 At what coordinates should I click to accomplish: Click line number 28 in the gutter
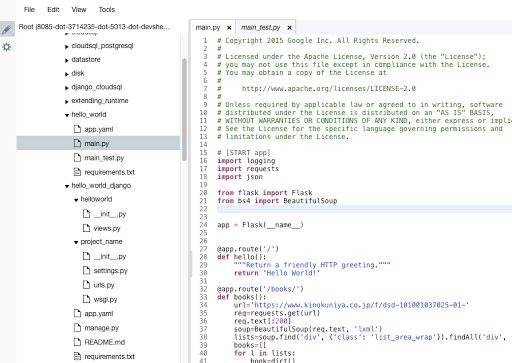204,257
